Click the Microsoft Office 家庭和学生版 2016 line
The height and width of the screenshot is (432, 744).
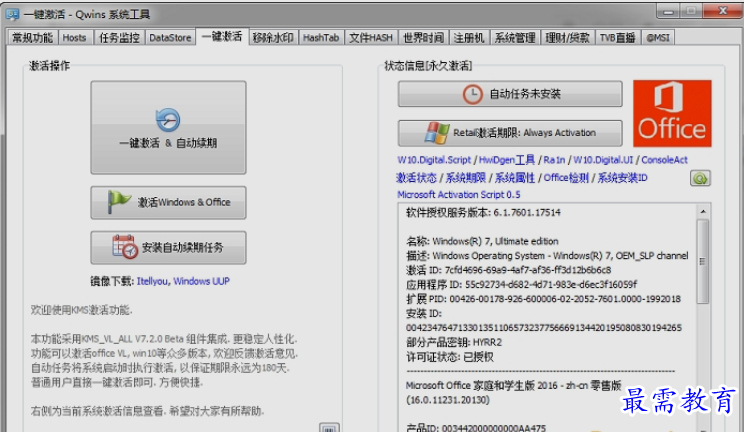(513, 385)
